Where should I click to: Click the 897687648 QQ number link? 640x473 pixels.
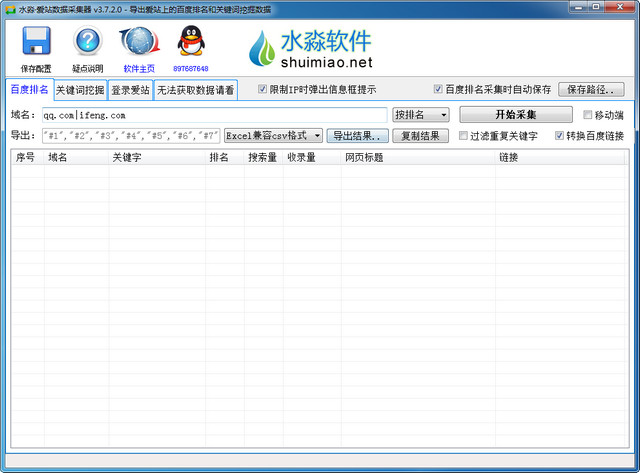click(x=191, y=69)
